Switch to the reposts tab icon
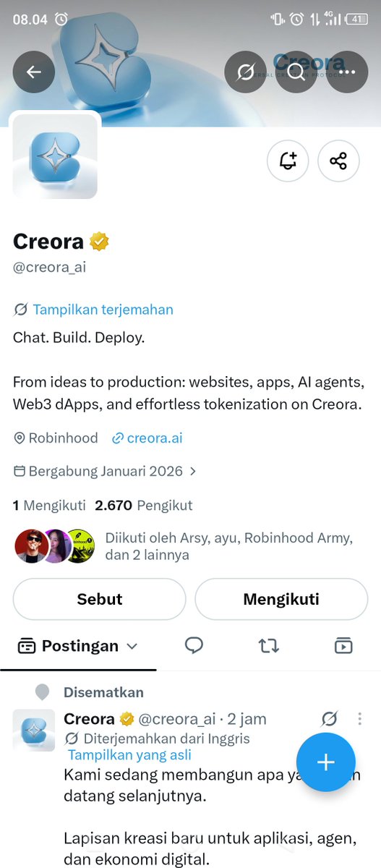 [269, 646]
